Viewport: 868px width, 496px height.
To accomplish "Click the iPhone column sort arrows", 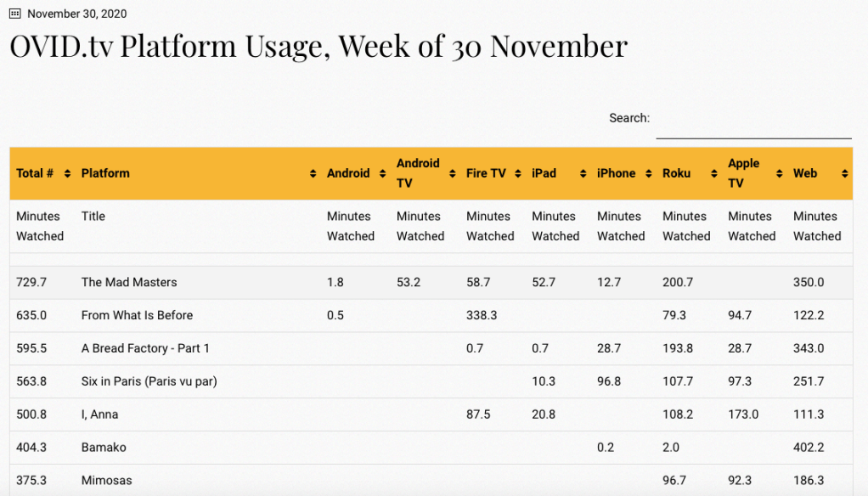I will (x=649, y=174).
